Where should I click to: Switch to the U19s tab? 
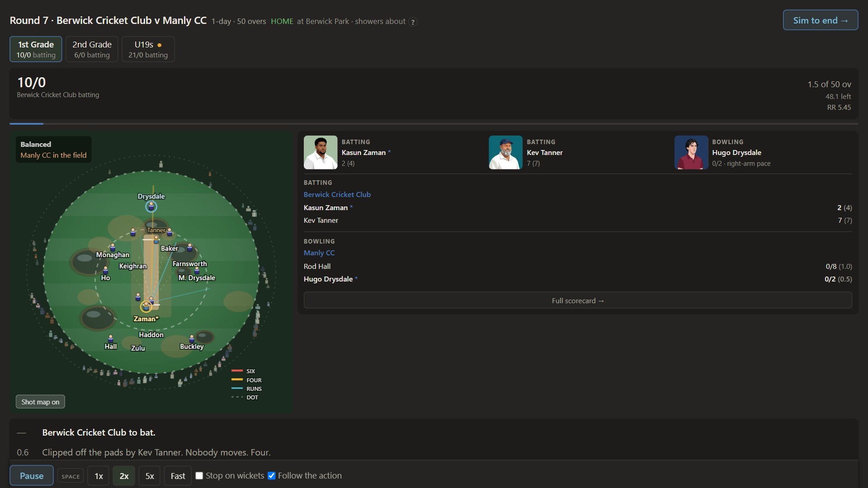(x=148, y=49)
